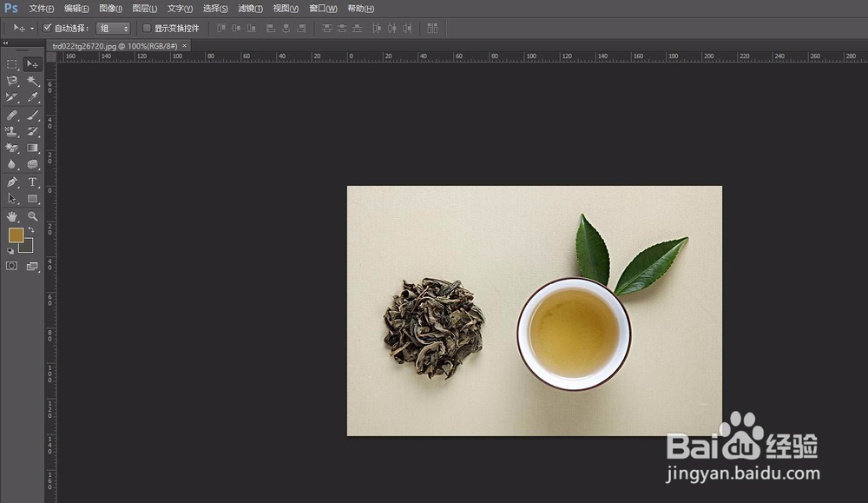Select the Pen tool
Screen dimensions: 868x503
(x=12, y=180)
